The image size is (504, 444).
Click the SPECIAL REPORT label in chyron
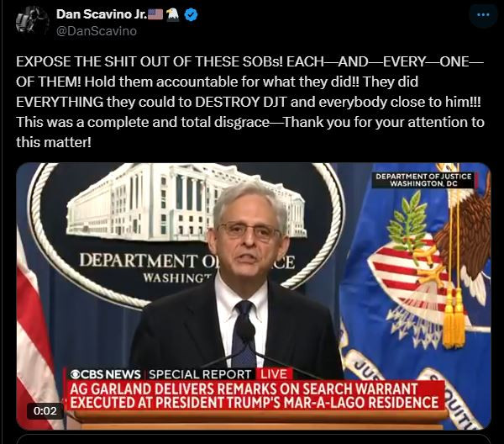[200, 374]
